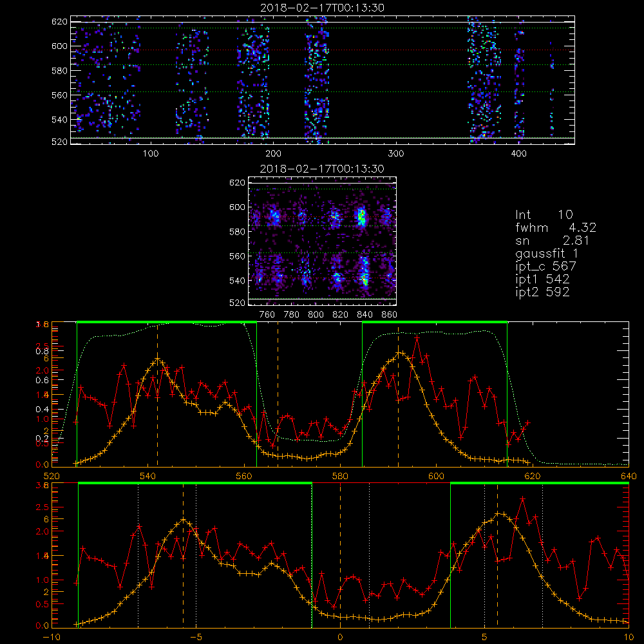The width and height of the screenshot is (644, 644).
Task: Click the 'gaussfit 1' line
Action: pos(547,254)
